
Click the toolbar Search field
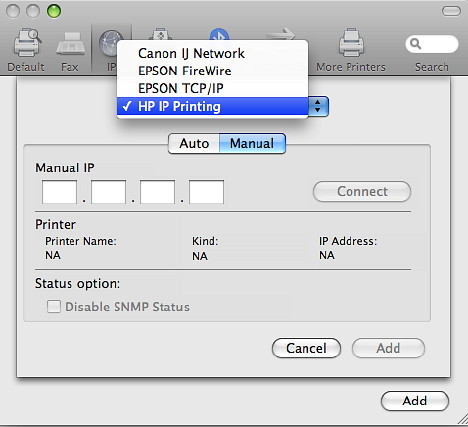(x=432, y=44)
